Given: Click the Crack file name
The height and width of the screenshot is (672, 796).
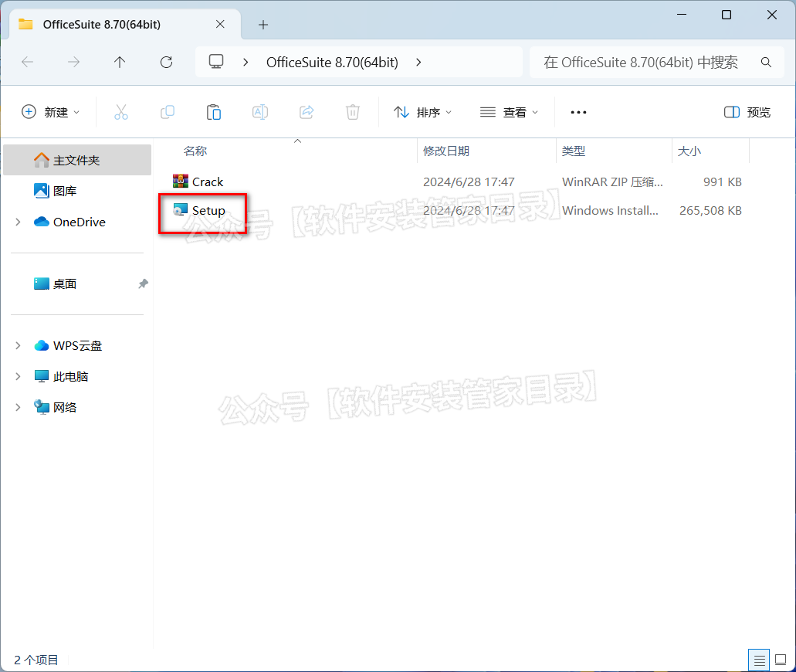Looking at the screenshot, I should pos(208,182).
